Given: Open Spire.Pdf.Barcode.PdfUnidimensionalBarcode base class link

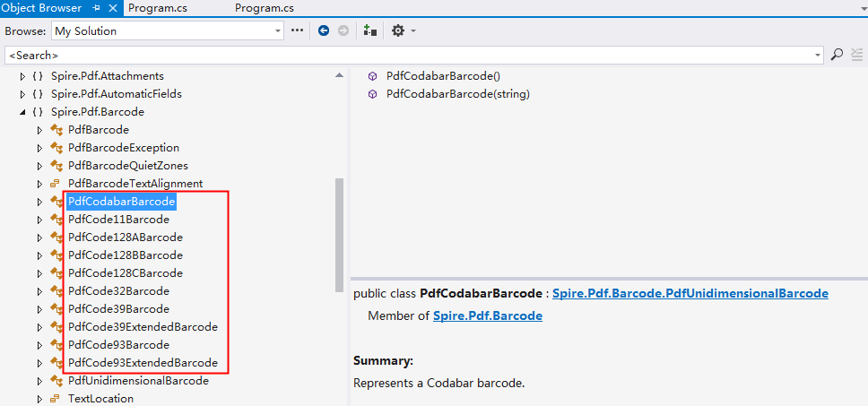Looking at the screenshot, I should point(690,293).
